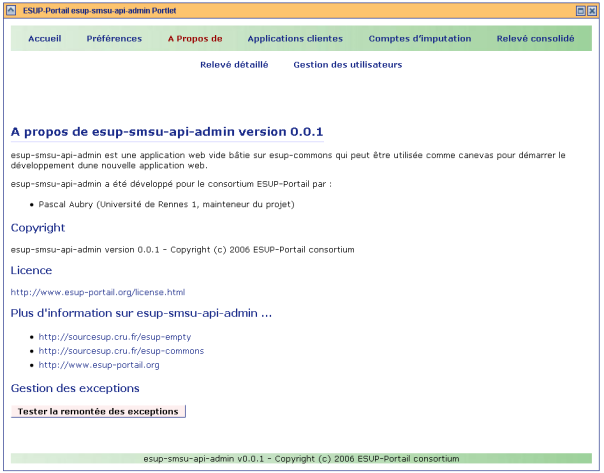This screenshot has height=473, width=604.
Task: Visit the www.esup-portail.org link
Action: pos(99,365)
